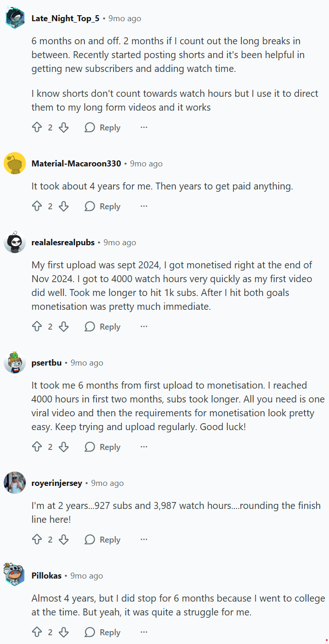Screen dimensions: 329x644
Task: Show more options for royerinjersey's comment
Action: tap(144, 540)
